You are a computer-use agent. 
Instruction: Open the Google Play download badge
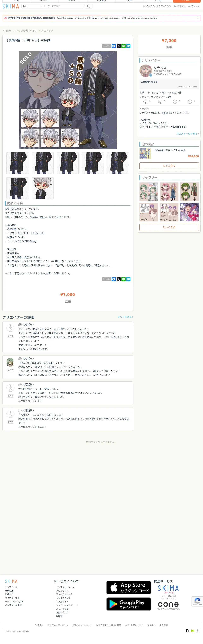click(128, 604)
